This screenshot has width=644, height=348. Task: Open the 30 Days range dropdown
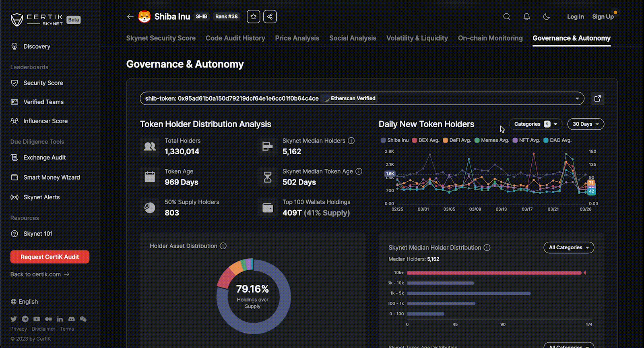pos(586,124)
